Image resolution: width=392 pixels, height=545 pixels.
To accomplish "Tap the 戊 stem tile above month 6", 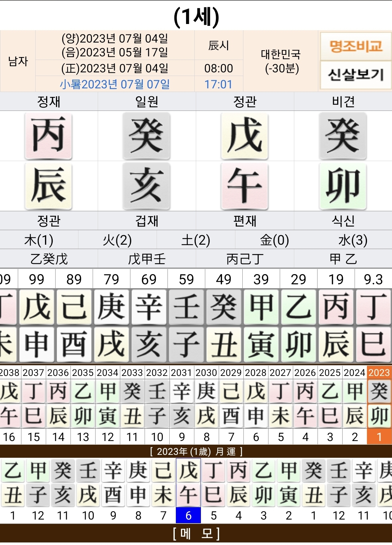I will (x=188, y=470).
